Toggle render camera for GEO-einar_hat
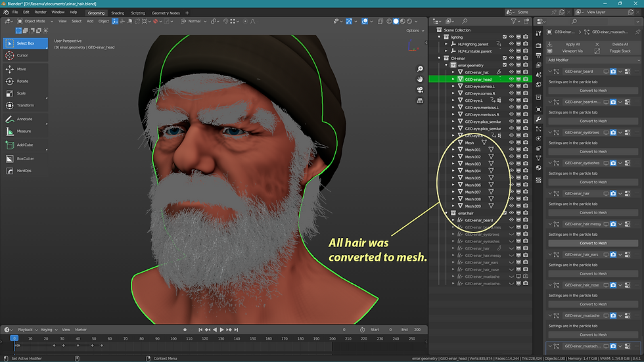The width and height of the screenshot is (644, 362). point(526,72)
